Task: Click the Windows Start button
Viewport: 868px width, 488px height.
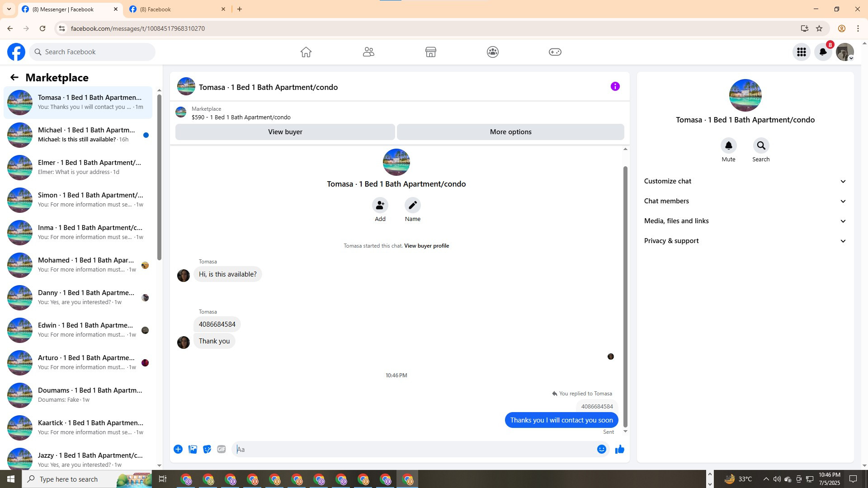Action: [x=11, y=479]
